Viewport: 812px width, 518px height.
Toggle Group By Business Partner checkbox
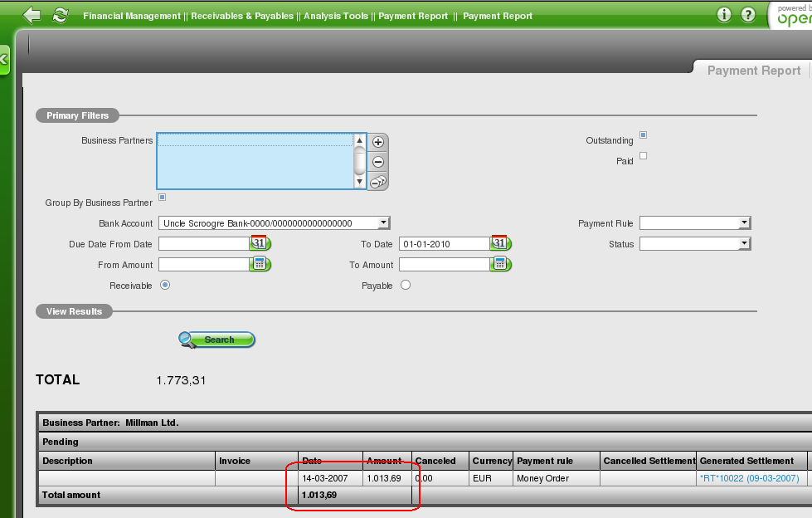162,197
